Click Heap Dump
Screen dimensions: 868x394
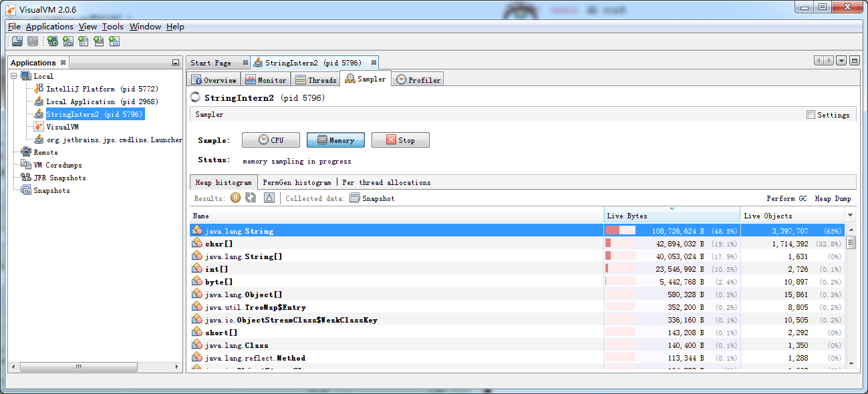[x=833, y=198]
